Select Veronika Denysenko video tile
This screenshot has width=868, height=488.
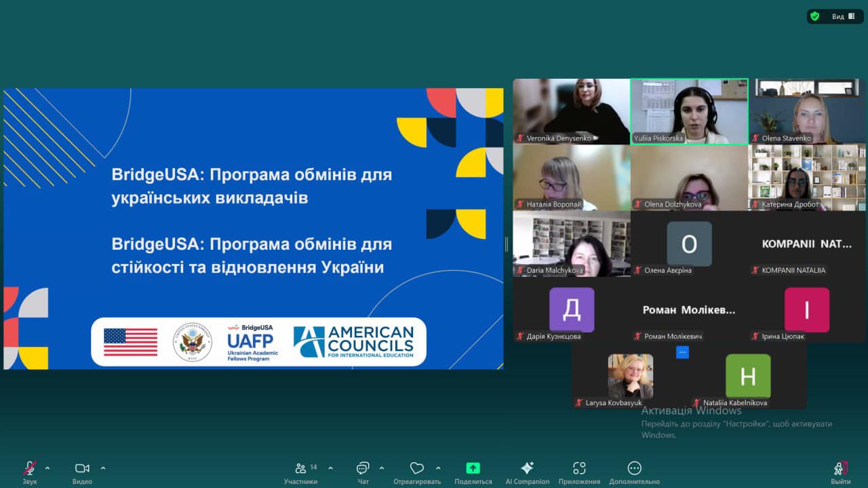[x=572, y=111]
